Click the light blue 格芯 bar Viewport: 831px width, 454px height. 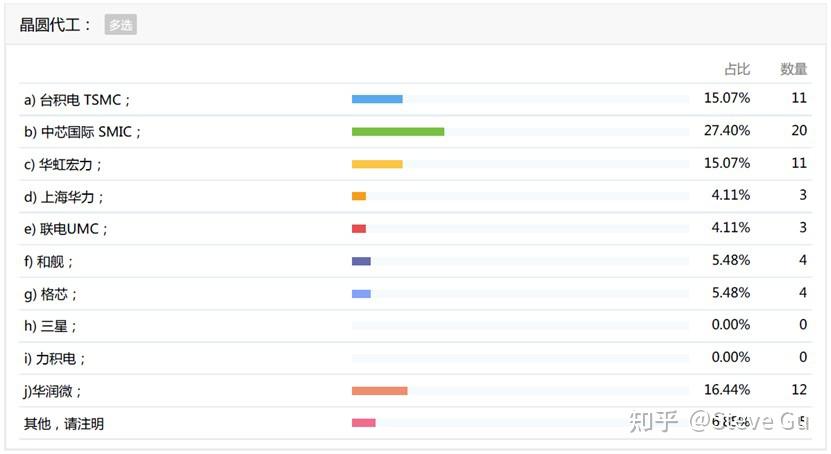pyautogui.click(x=361, y=293)
